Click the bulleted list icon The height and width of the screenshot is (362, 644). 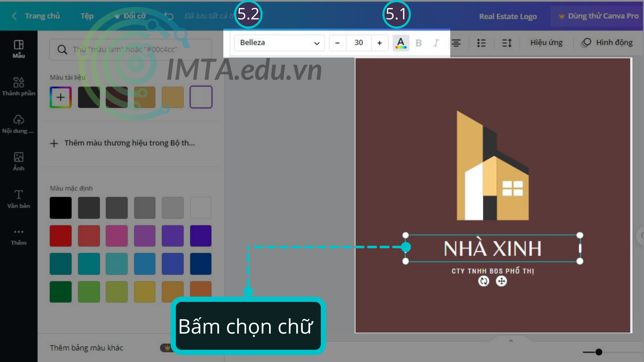click(x=481, y=43)
